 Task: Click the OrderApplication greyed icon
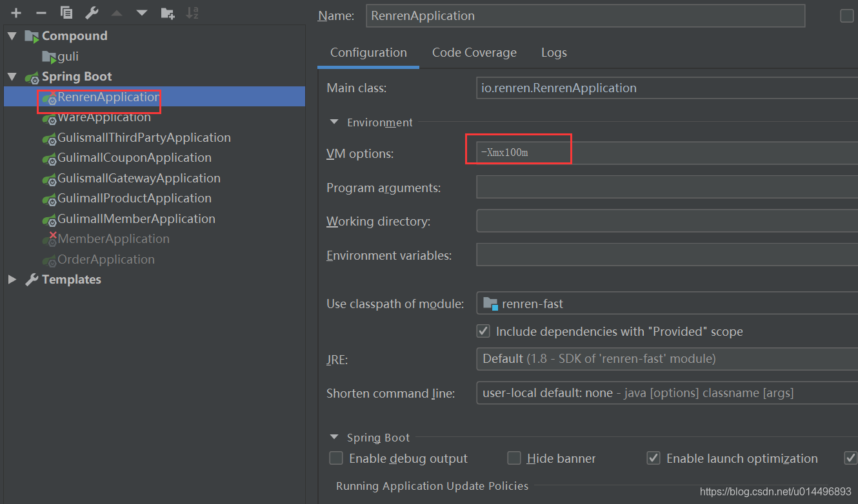click(49, 260)
